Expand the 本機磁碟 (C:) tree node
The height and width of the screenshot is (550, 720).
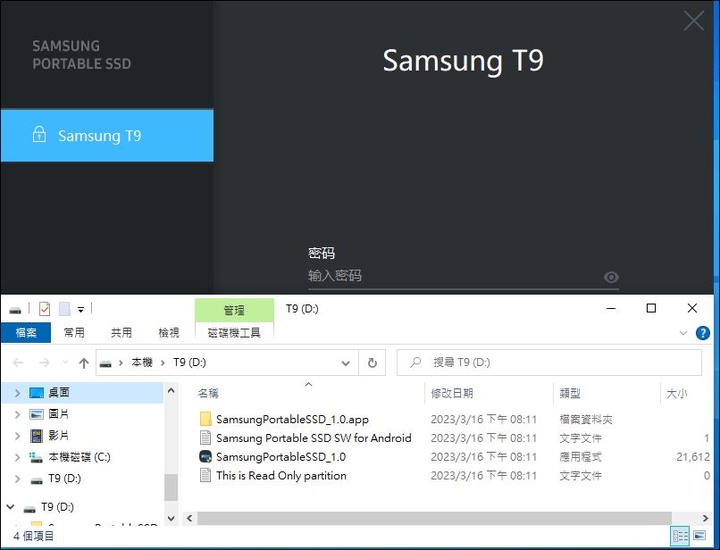point(17,457)
